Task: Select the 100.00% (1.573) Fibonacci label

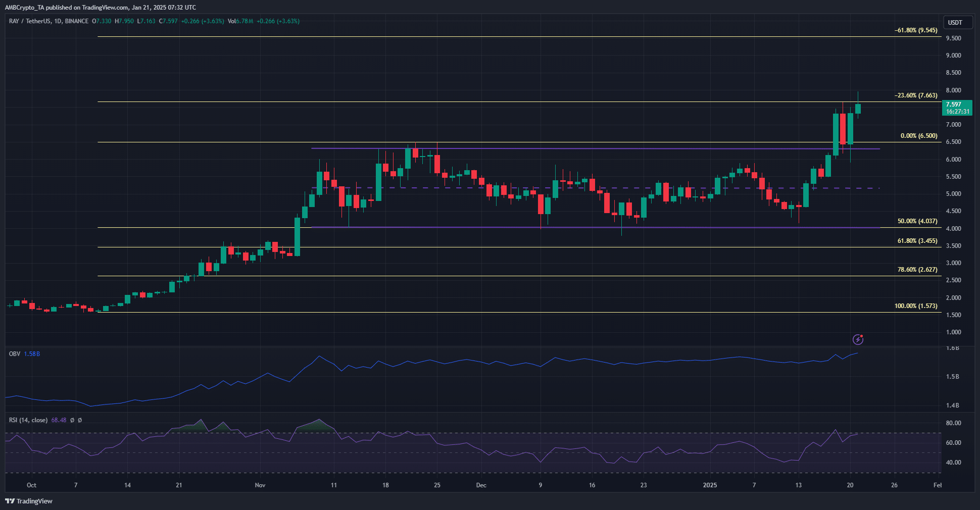Action: [915, 306]
